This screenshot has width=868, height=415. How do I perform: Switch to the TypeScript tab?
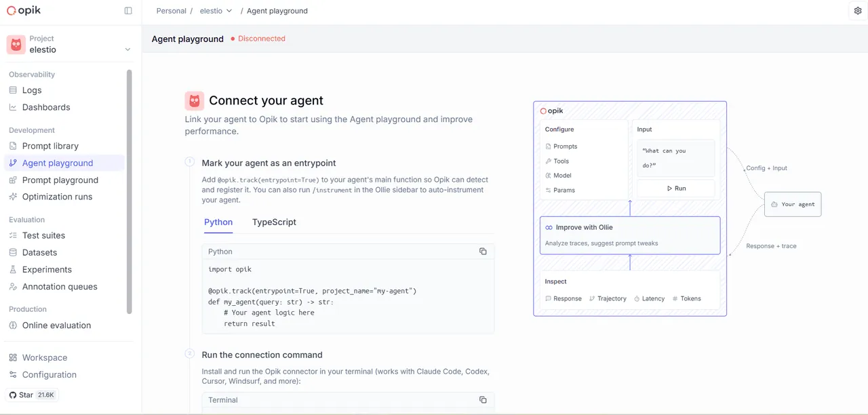274,222
